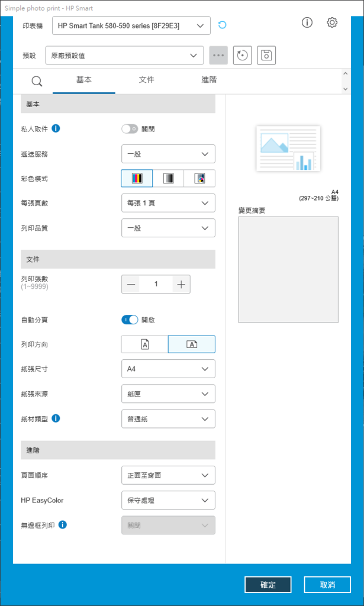Open the 印表機 printer dropdown
Image resolution: width=364 pixels, height=606 pixels.
click(131, 26)
